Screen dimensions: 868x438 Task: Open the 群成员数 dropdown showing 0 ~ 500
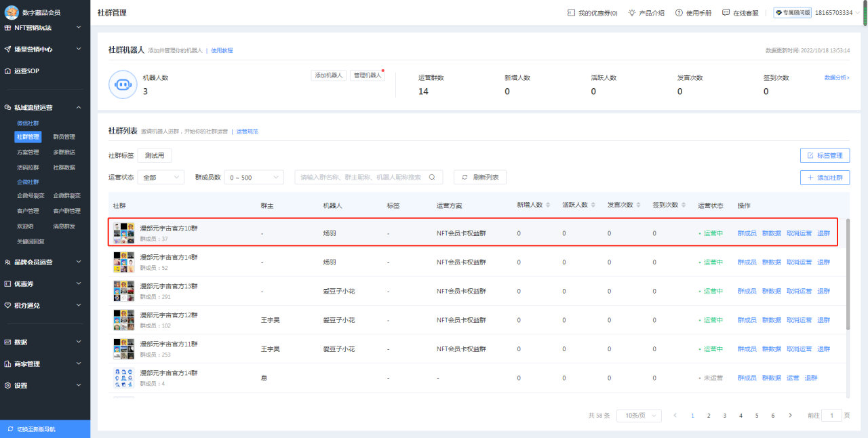tap(254, 177)
